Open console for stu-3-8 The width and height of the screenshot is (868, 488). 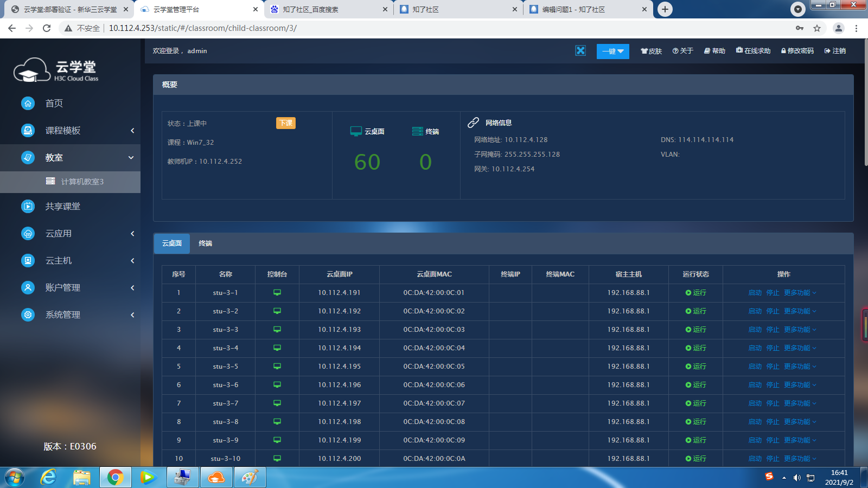(277, 422)
